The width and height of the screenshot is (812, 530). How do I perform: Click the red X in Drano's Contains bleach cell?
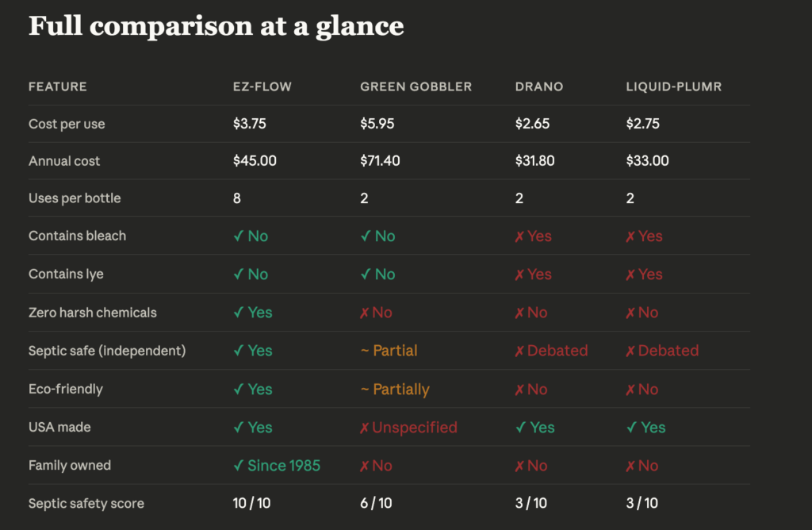click(x=520, y=236)
